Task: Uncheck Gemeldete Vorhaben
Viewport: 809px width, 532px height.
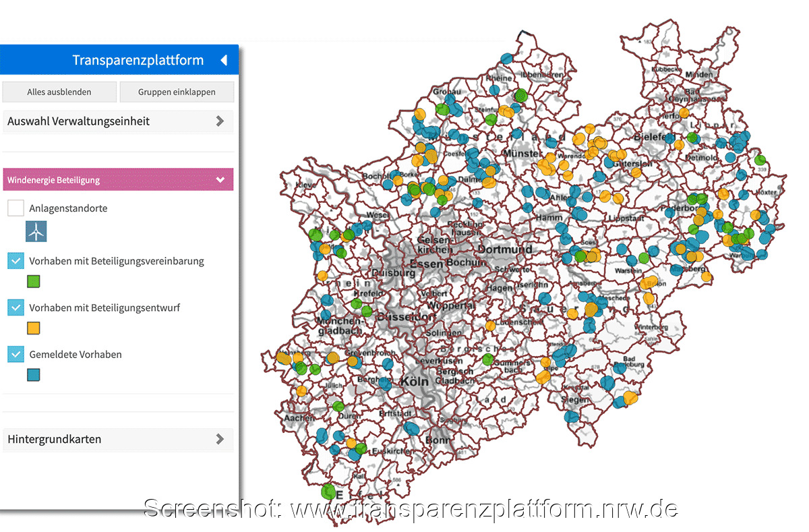Action: click(x=16, y=354)
